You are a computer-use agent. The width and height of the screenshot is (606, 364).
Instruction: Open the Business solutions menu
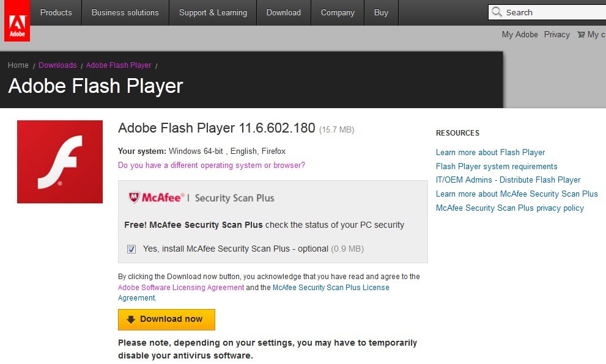tap(125, 13)
